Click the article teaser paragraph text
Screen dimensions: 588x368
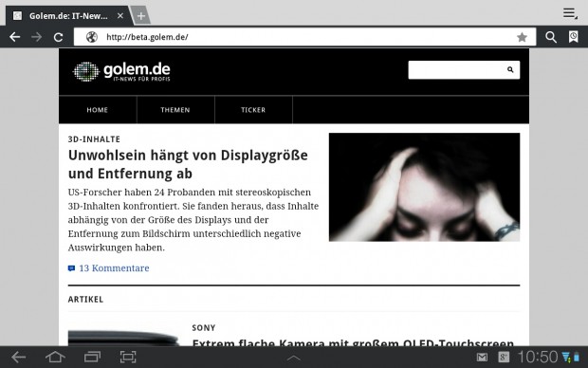point(193,220)
